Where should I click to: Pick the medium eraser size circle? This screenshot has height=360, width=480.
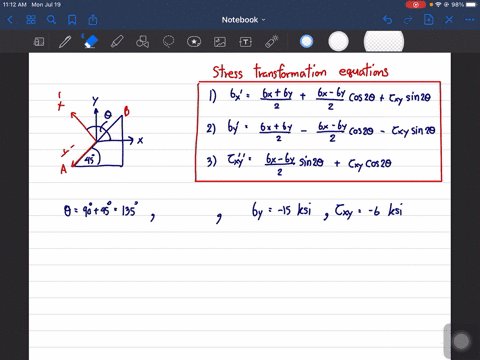(338, 42)
